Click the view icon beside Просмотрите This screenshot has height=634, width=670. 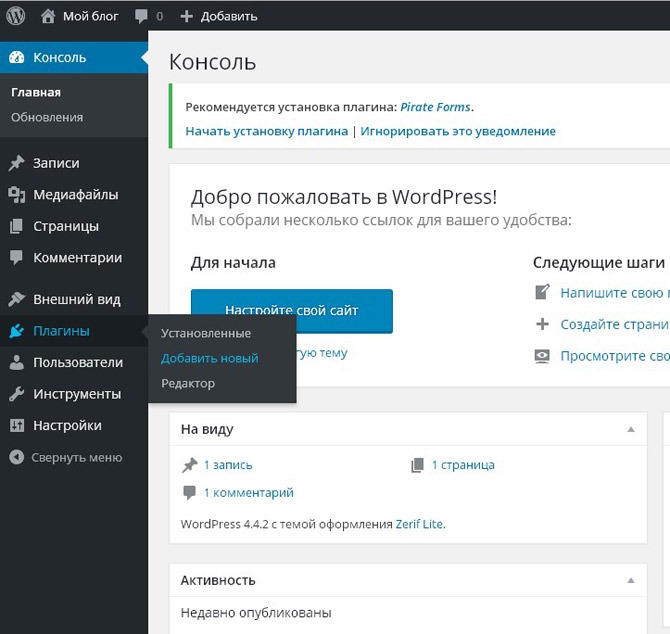(x=542, y=356)
